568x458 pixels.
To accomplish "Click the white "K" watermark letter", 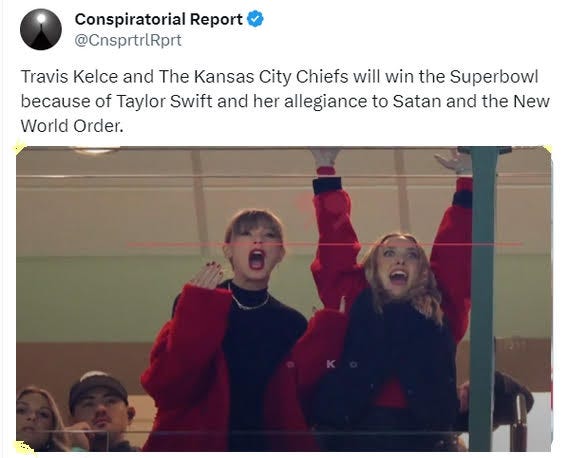I will click(330, 364).
